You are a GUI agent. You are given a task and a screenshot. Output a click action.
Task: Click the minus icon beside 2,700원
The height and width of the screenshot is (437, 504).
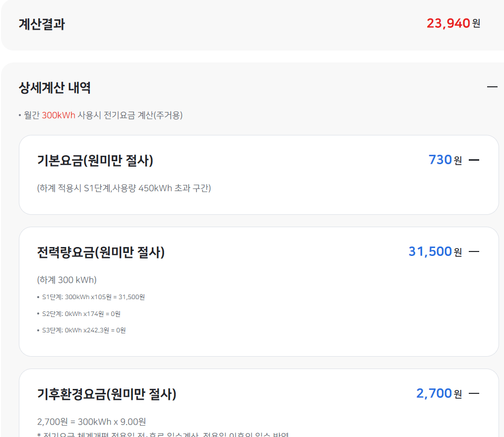[474, 393]
